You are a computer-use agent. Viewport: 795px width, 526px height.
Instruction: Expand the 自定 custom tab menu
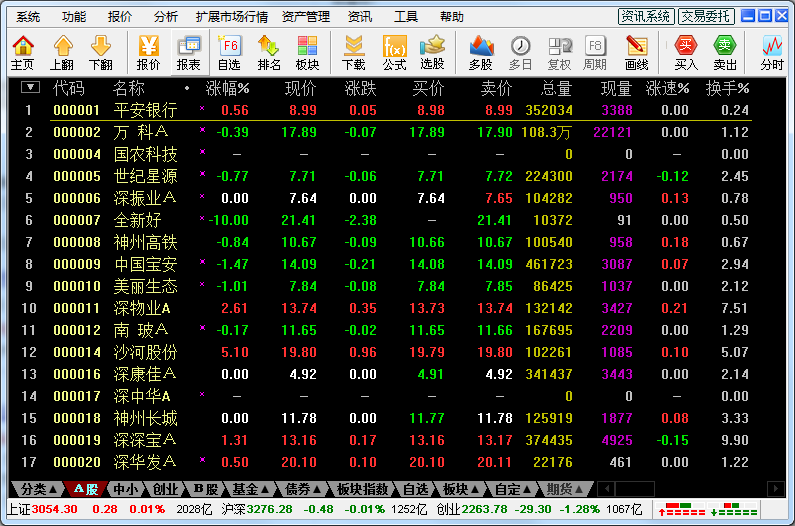coord(513,489)
